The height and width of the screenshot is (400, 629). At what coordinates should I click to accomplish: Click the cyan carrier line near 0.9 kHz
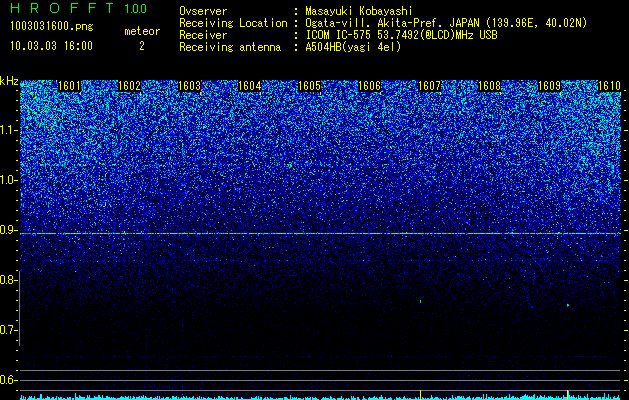321,233
